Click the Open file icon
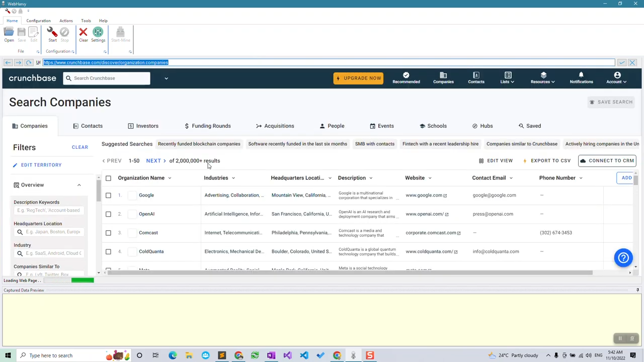Viewport: 644px width, 362px height. pos(9,34)
